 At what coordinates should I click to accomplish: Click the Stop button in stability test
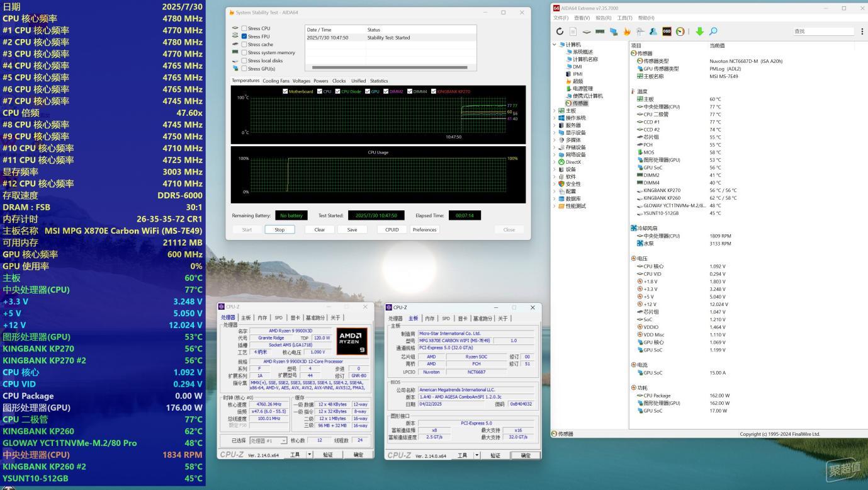pyautogui.click(x=279, y=230)
